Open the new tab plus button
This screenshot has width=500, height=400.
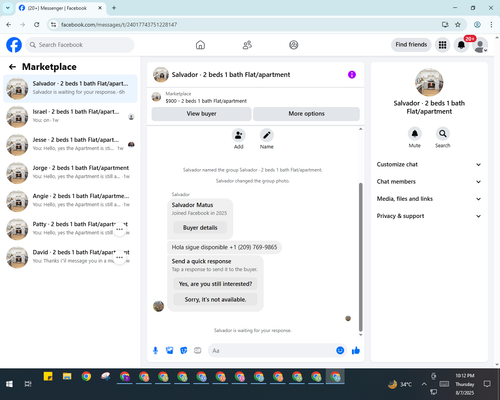tap(114, 8)
